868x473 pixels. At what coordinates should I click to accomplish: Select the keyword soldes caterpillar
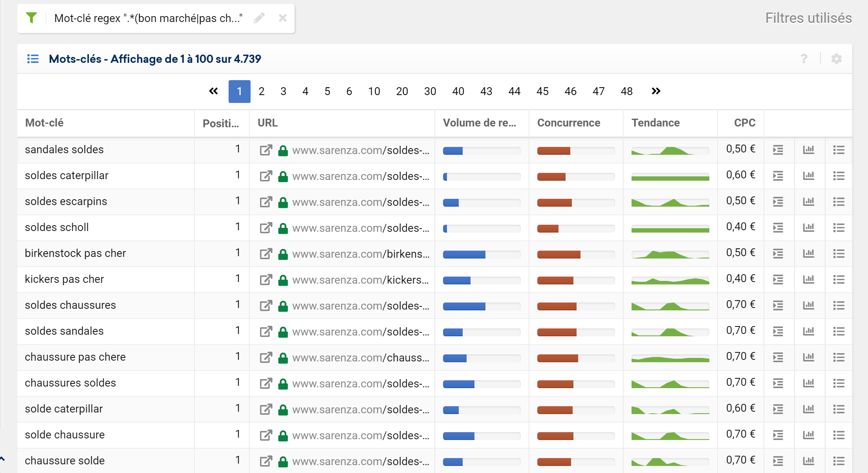coord(66,176)
